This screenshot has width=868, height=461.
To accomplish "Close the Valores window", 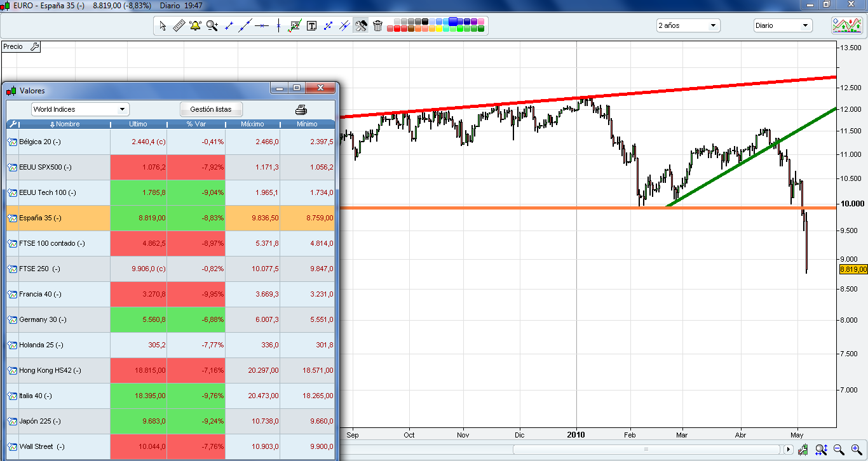I will point(321,88).
